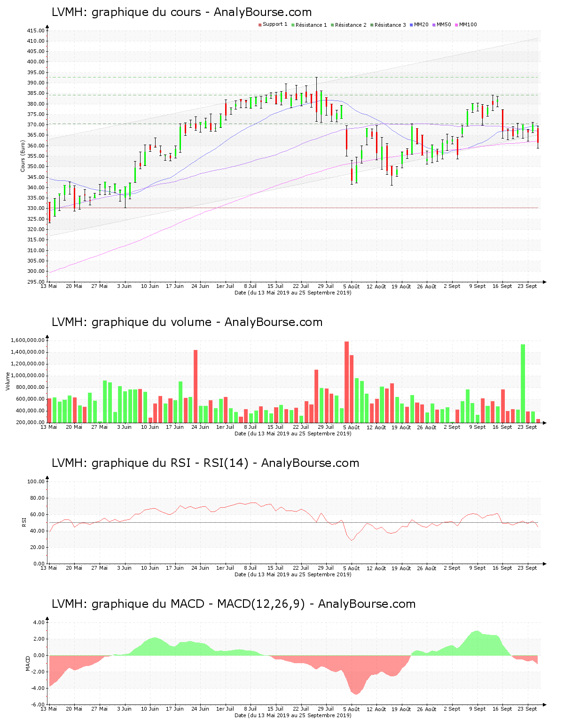Select the 'MM20' legend label
This screenshot has width=564, height=728.
coord(421,24)
